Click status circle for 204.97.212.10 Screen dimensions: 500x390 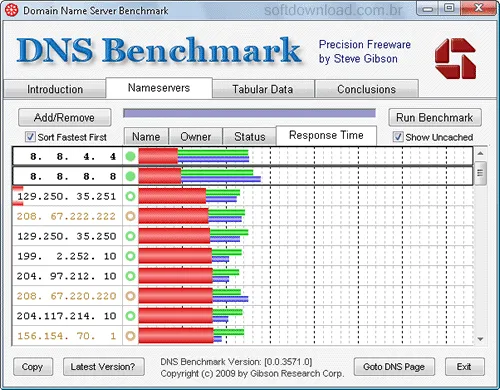[130, 276]
